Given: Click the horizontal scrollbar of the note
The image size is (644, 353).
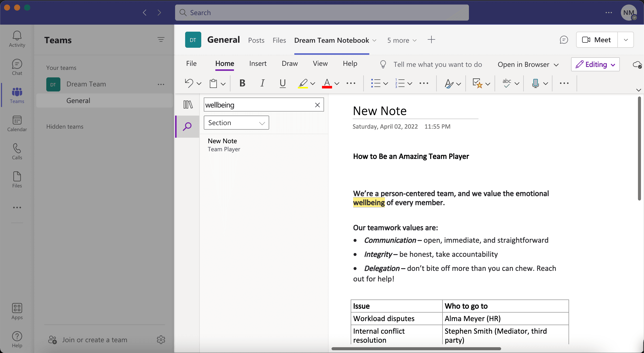Looking at the screenshot, I should coord(416,349).
